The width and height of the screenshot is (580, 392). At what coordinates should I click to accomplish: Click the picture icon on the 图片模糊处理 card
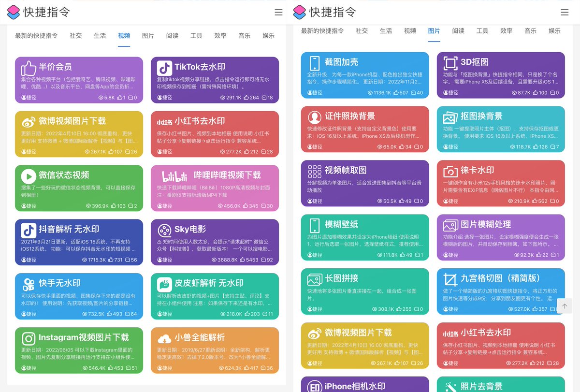click(450, 225)
